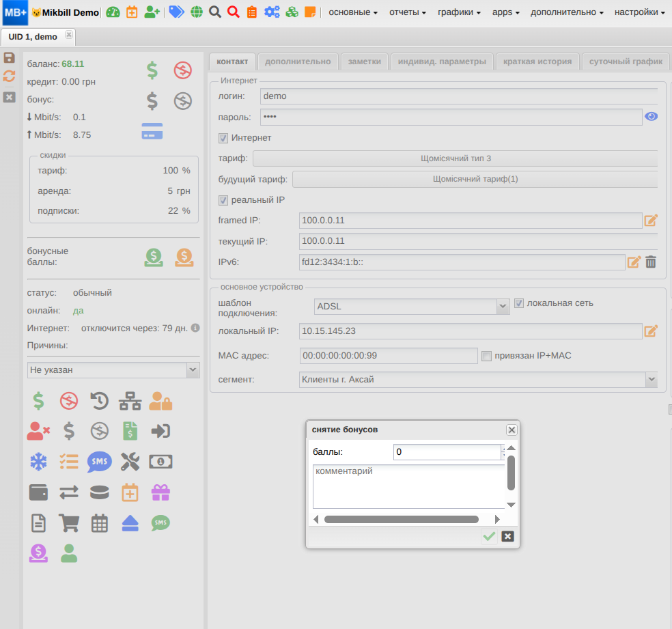
Task: Switch to the индивид. параметры tab
Action: (x=442, y=61)
